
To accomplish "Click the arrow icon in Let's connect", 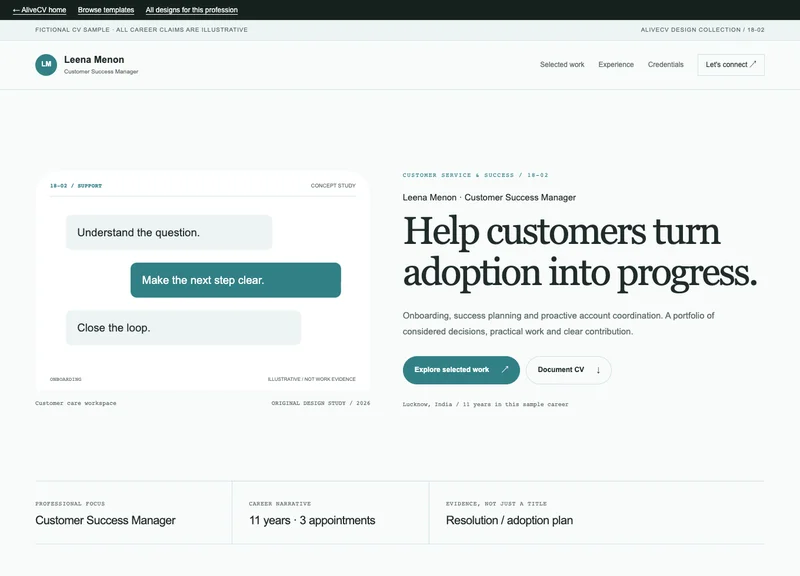I will click(753, 64).
